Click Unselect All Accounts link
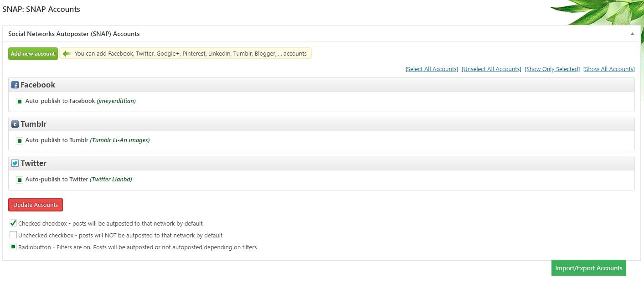This screenshot has height=288, width=644. (491, 69)
